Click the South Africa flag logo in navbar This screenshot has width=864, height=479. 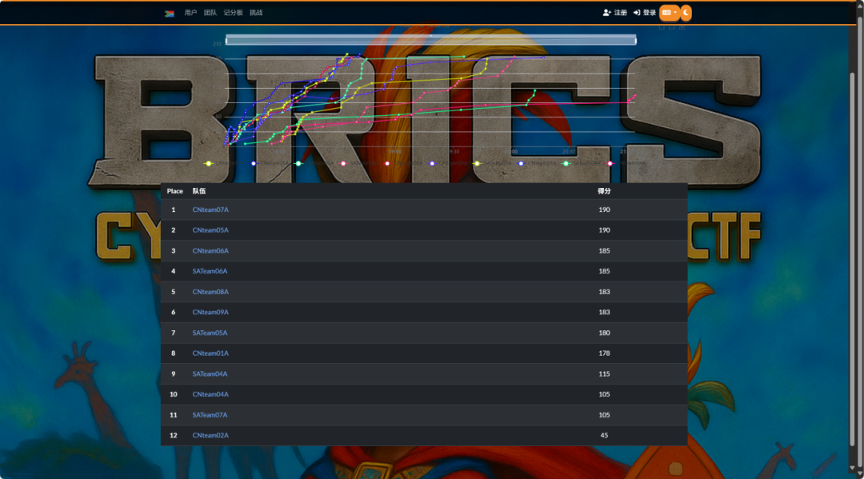click(x=169, y=13)
